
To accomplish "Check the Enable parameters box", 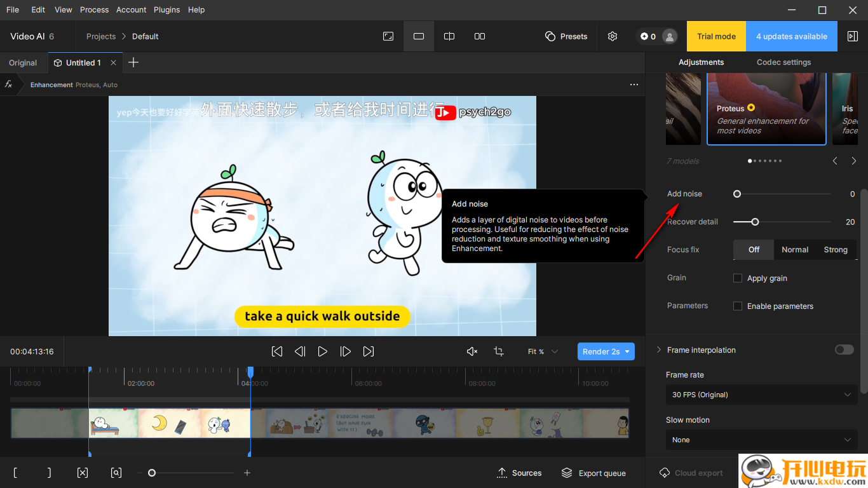I will pyautogui.click(x=738, y=306).
